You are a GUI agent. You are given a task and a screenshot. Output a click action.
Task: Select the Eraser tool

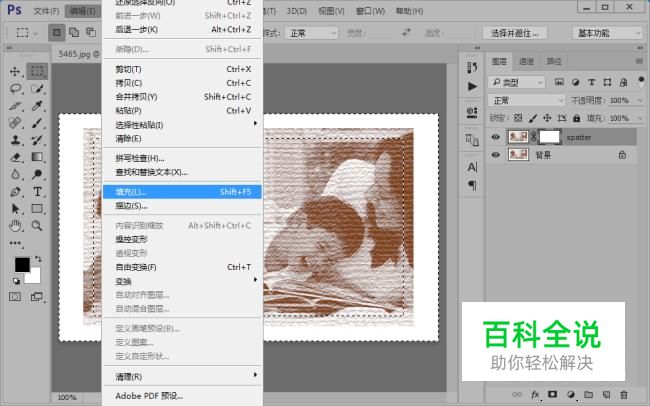[15, 157]
